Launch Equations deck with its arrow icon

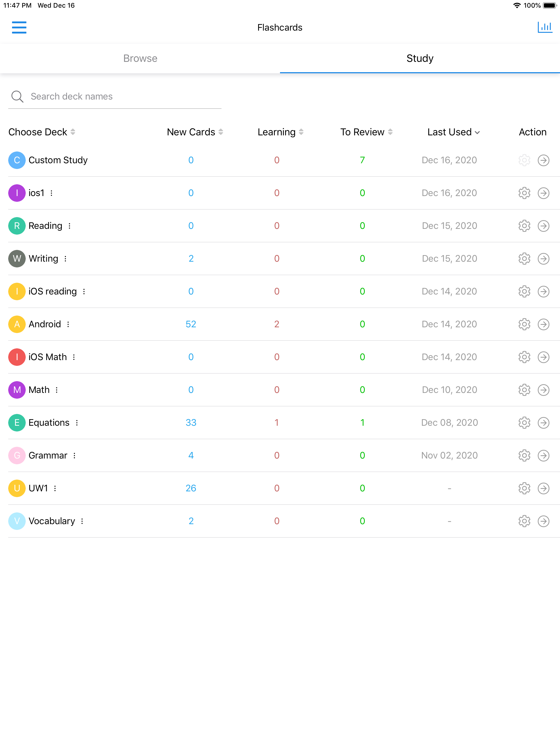point(544,422)
